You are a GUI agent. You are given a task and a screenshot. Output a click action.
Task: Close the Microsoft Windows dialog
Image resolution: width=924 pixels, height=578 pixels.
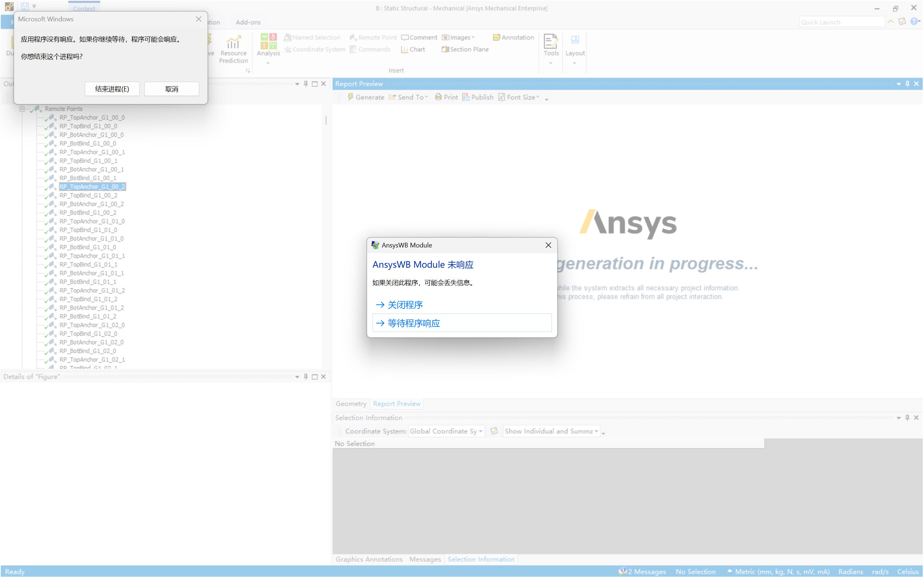[x=199, y=19]
